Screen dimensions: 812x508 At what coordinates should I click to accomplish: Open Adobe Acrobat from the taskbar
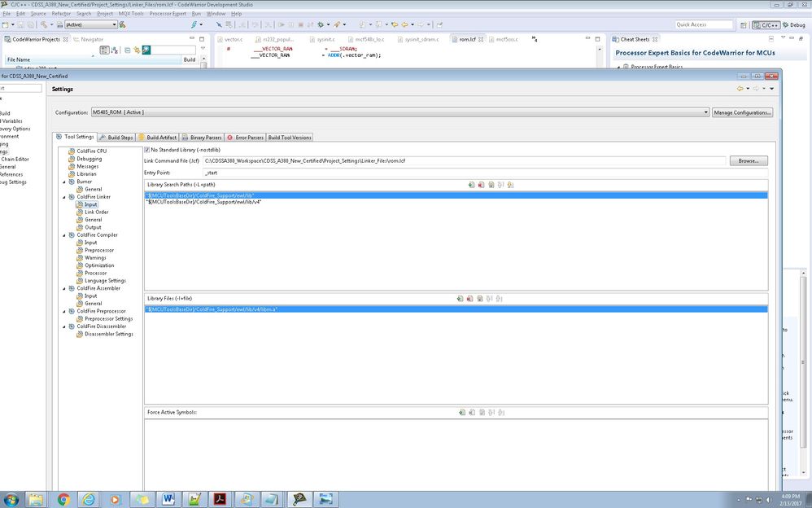coord(220,499)
